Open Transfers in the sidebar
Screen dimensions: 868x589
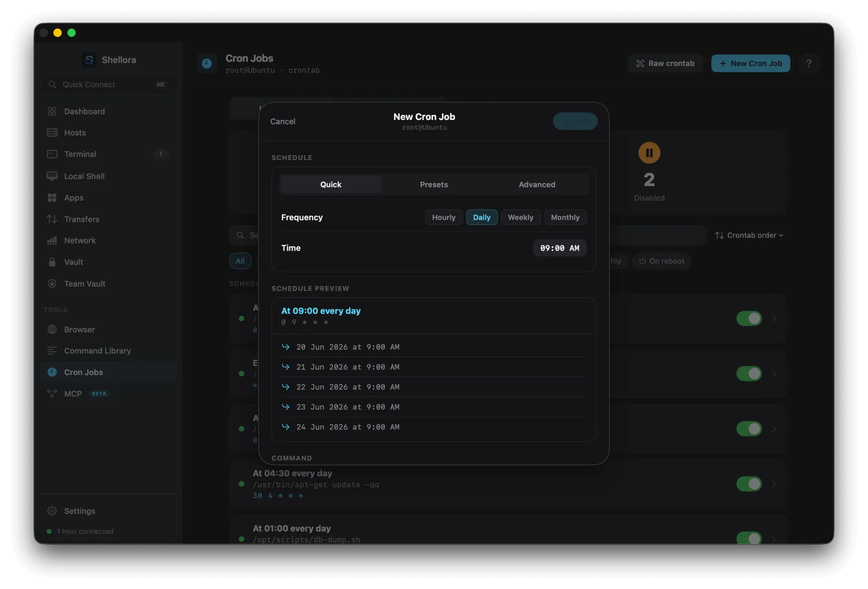[x=108, y=219]
